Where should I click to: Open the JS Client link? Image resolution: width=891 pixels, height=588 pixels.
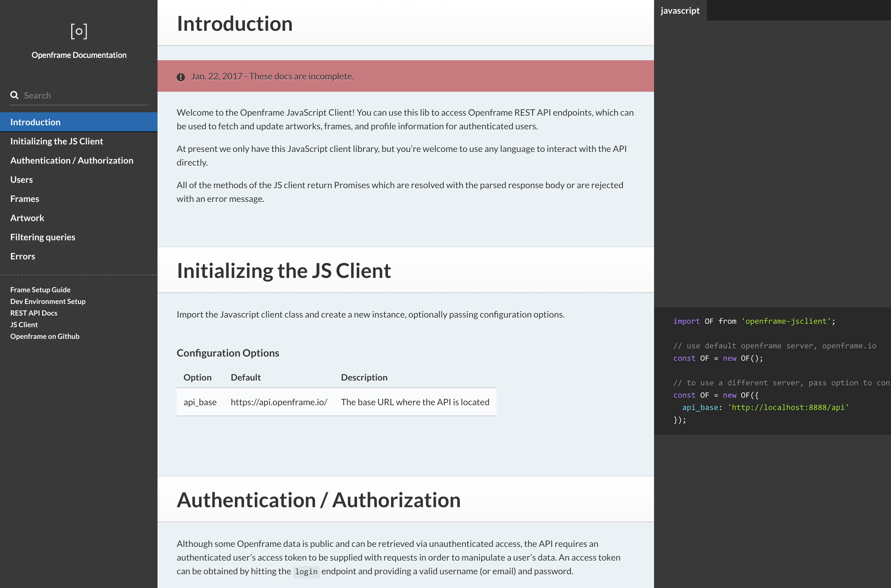click(x=24, y=324)
